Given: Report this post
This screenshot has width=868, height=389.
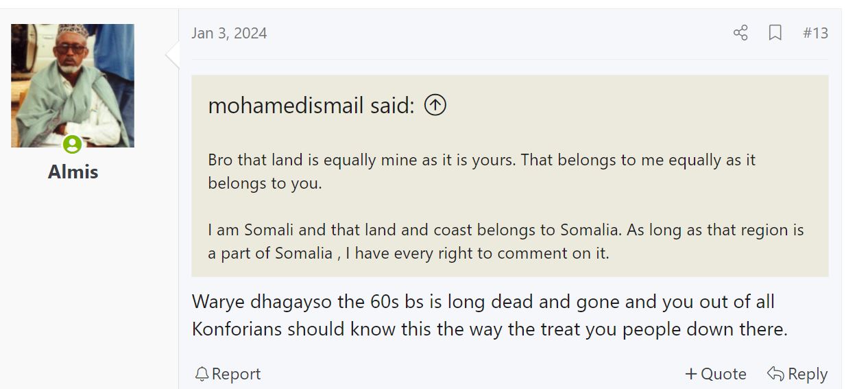Looking at the screenshot, I should (228, 374).
